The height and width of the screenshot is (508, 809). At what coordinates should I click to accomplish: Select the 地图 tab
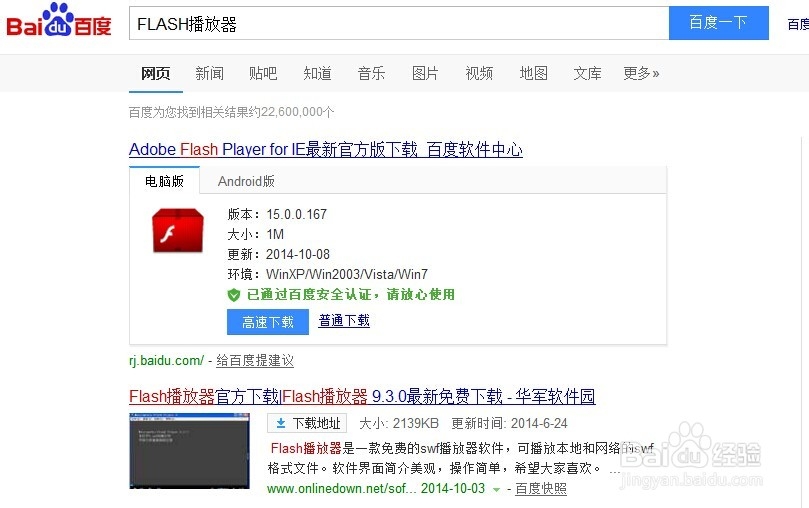tap(533, 73)
